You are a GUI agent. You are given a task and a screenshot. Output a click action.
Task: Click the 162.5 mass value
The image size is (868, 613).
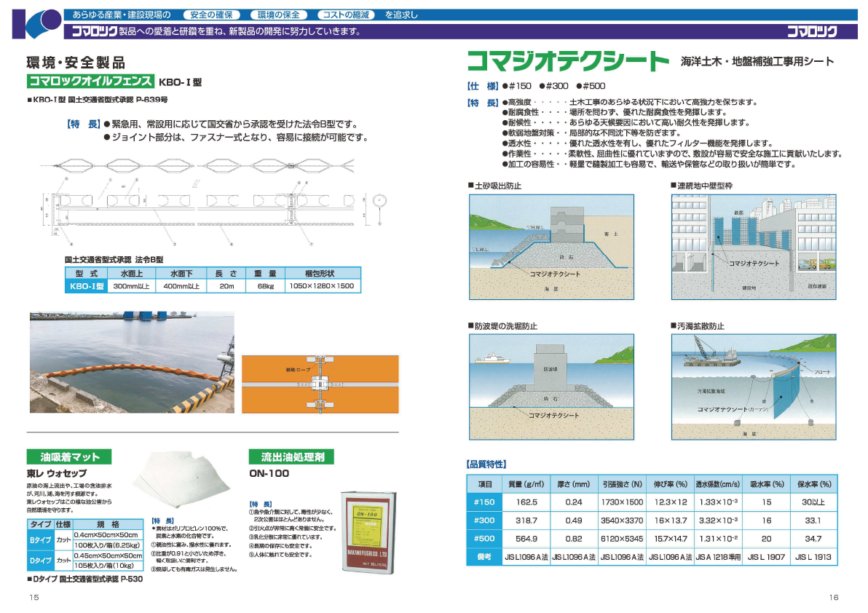click(x=526, y=502)
